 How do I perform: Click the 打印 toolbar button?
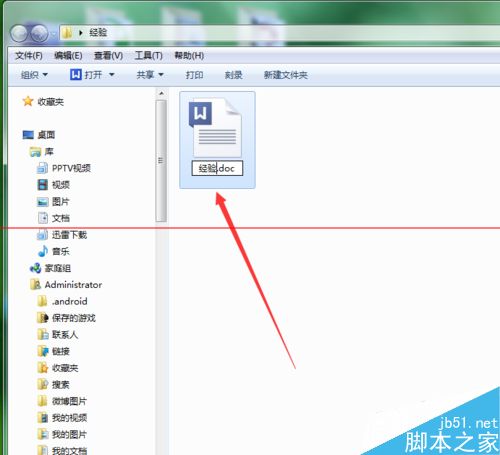(x=194, y=75)
